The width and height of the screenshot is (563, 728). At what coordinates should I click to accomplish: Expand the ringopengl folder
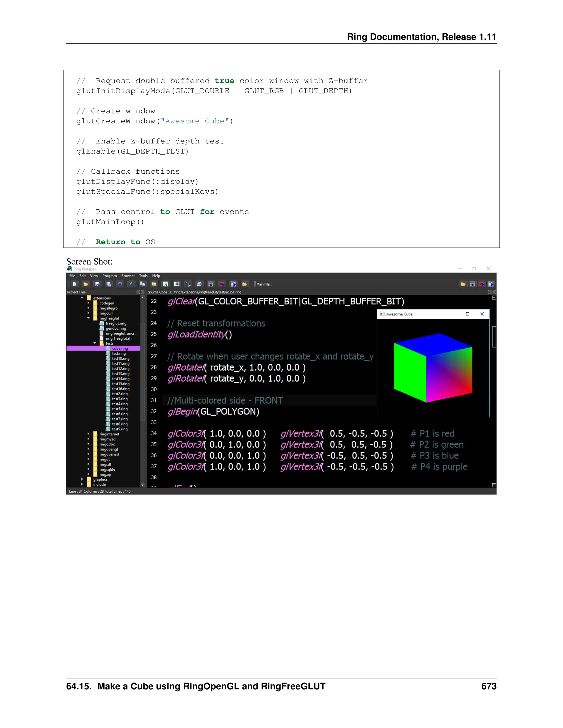[x=89, y=449]
